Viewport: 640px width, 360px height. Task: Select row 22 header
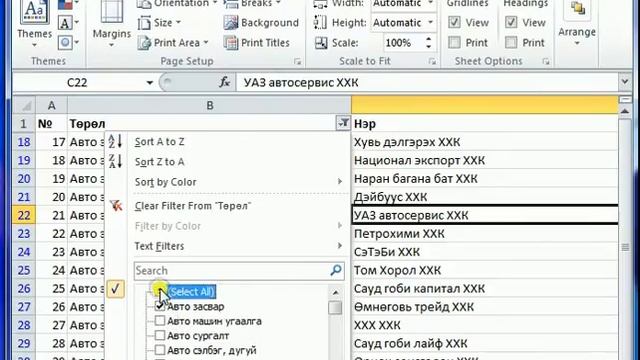(24, 215)
